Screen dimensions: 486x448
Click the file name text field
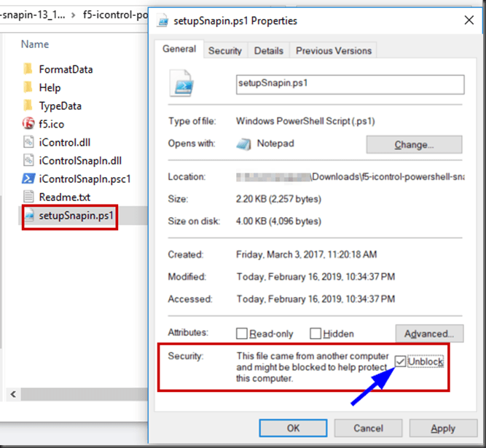coord(350,84)
